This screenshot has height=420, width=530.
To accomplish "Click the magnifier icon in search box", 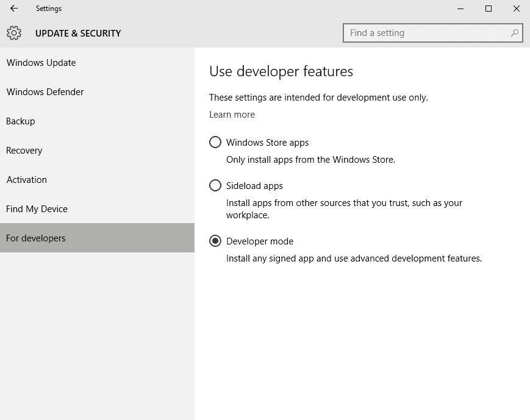I will coord(515,33).
